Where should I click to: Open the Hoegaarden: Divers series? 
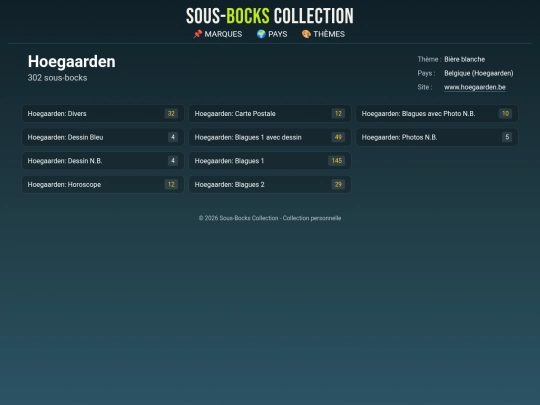click(x=103, y=114)
